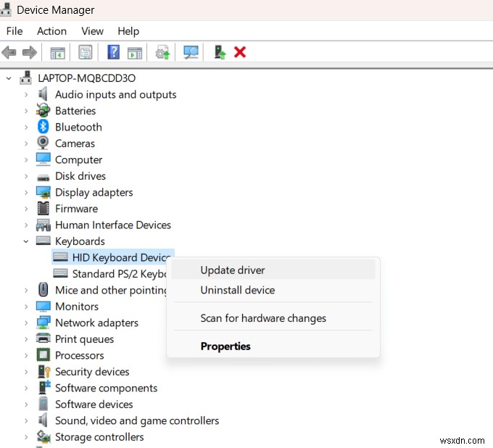The height and width of the screenshot is (448, 493).
Task: Click the blue Help question-mark icon
Action: tap(114, 52)
